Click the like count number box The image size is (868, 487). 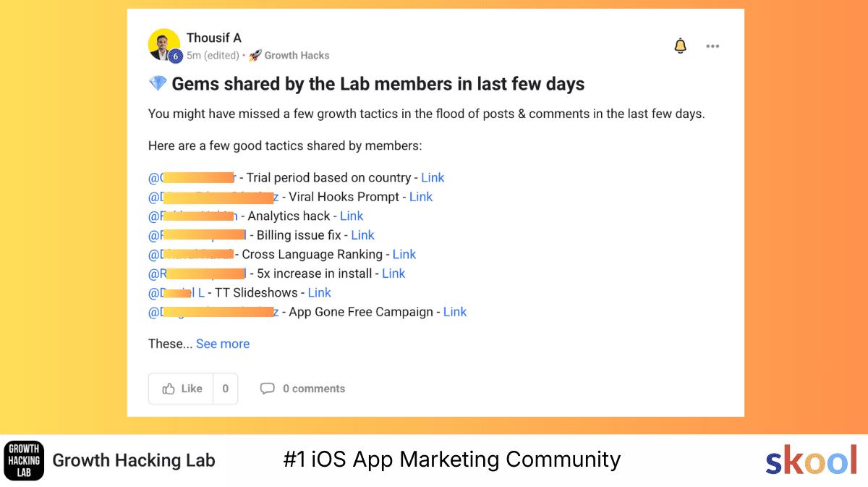pos(225,389)
